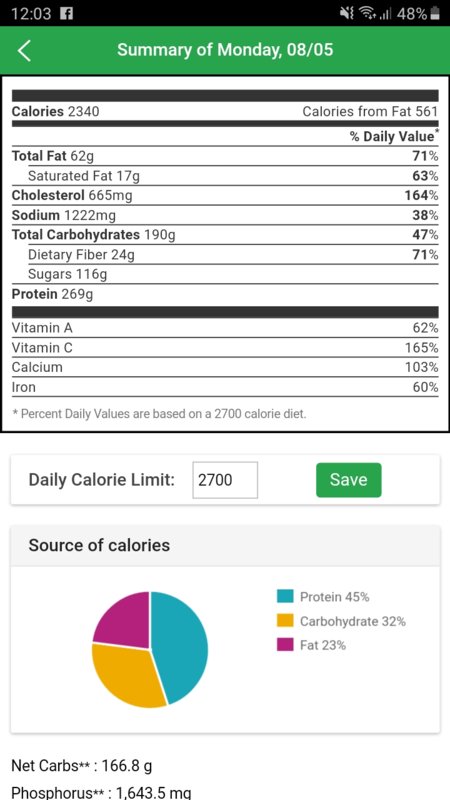Tap the Vitamin C row
The height and width of the screenshot is (800, 450).
pos(225,348)
